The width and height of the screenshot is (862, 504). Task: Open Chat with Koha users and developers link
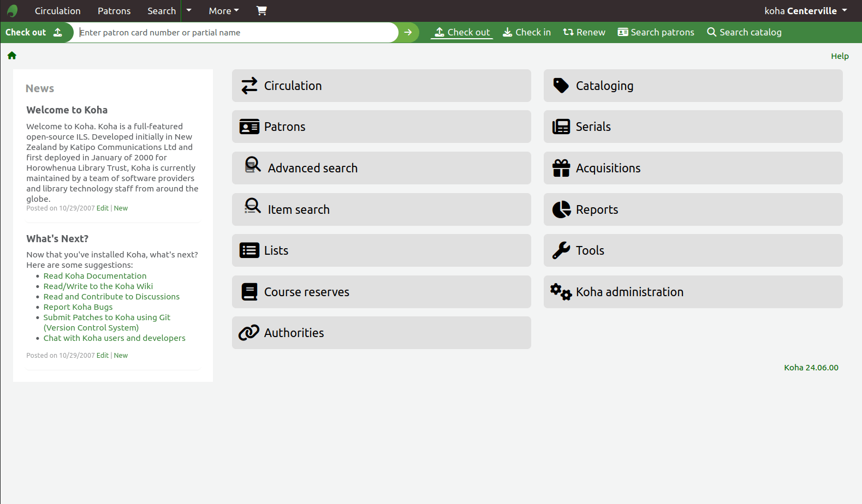[x=115, y=338]
